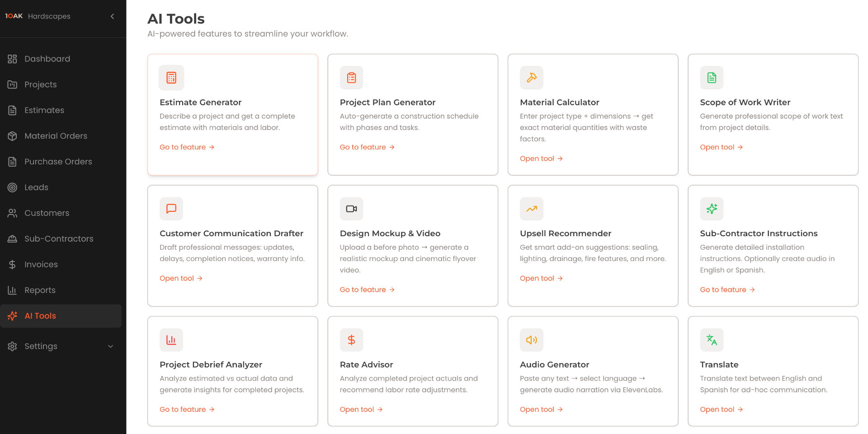Click Go to feature under Sub-Contractor Instructions
This screenshot has height=434, width=868.
point(727,289)
